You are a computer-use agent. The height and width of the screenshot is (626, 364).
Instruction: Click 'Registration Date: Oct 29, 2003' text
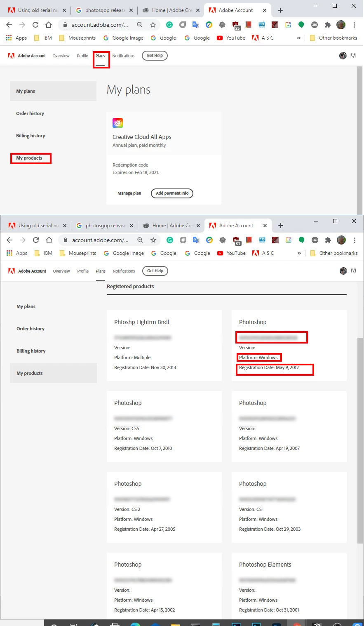(x=270, y=529)
